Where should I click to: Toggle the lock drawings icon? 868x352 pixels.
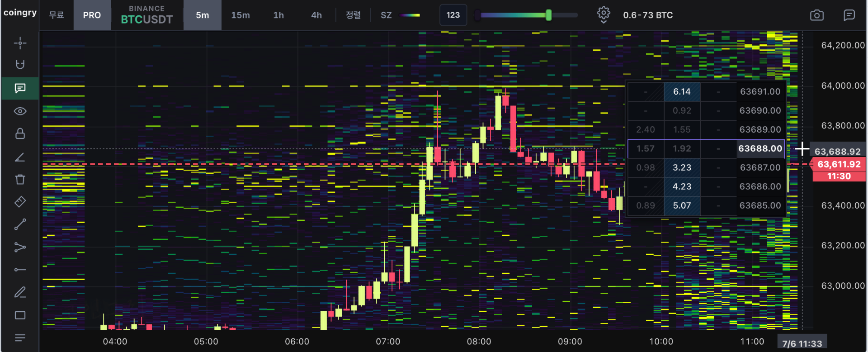pyautogui.click(x=20, y=133)
